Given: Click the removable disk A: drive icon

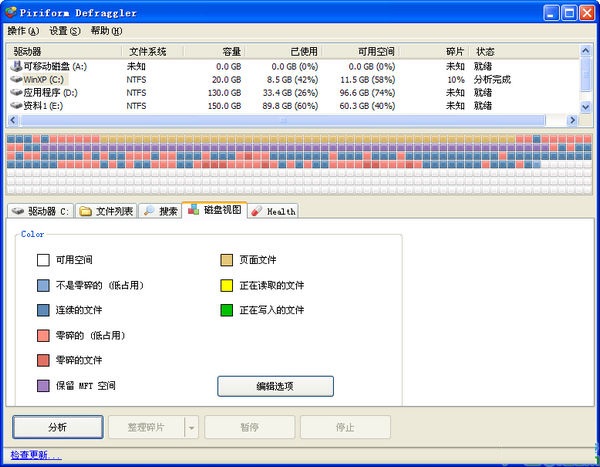Looking at the screenshot, I should point(16,66).
